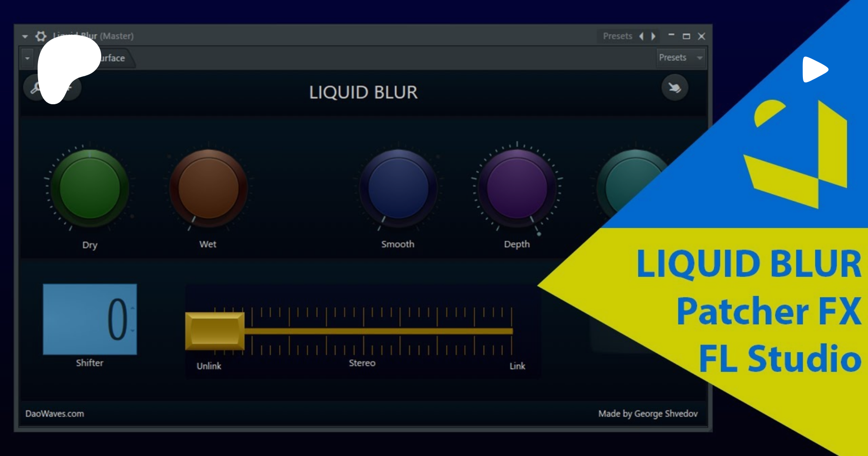Maximize the Liquid Blur plugin window
868x456 pixels.
[686, 36]
